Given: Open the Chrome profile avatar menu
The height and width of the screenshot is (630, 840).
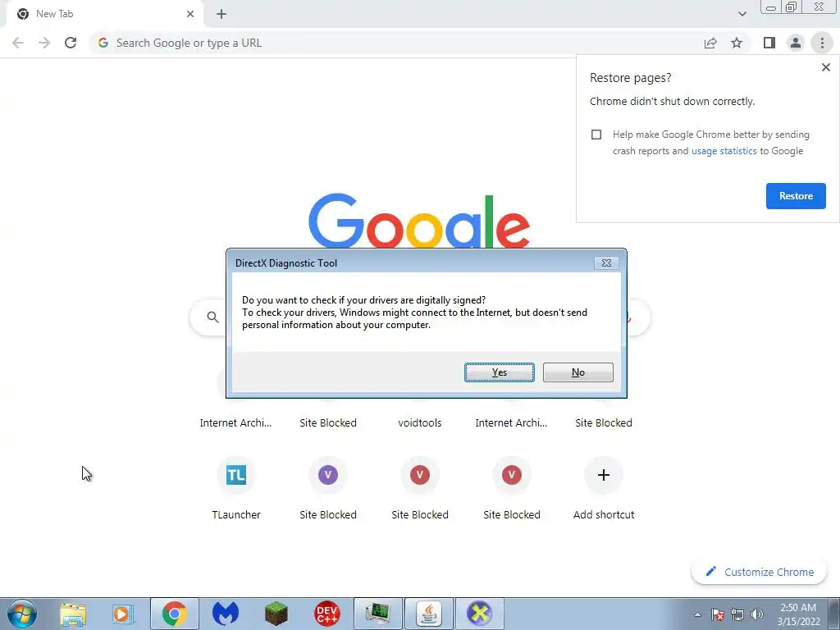Looking at the screenshot, I should coord(796,43).
